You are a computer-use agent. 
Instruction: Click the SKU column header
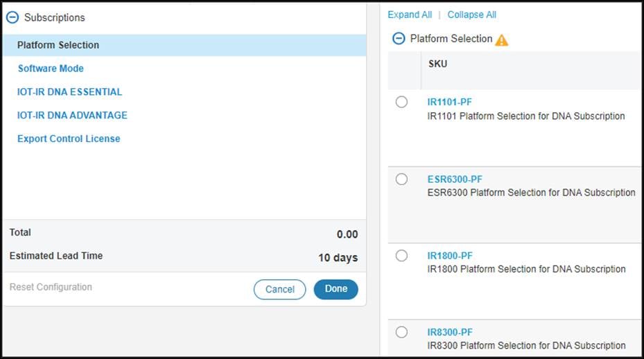coord(438,64)
